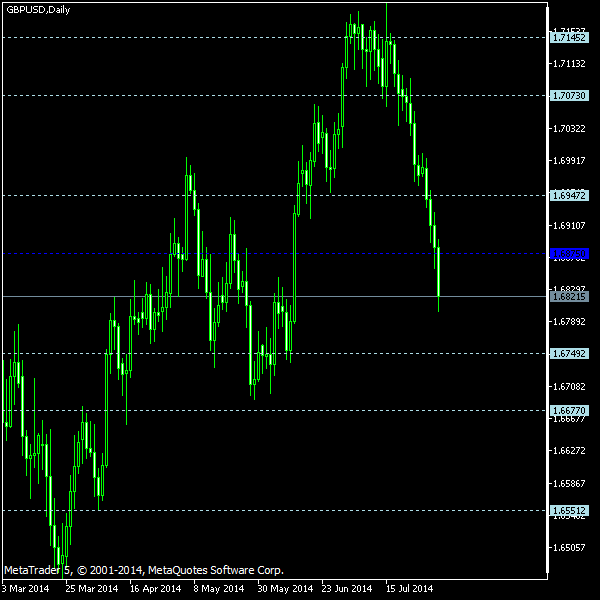This screenshot has height=600, width=600.
Task: Select the 1.70730 highlighted level label
Action: [569, 96]
